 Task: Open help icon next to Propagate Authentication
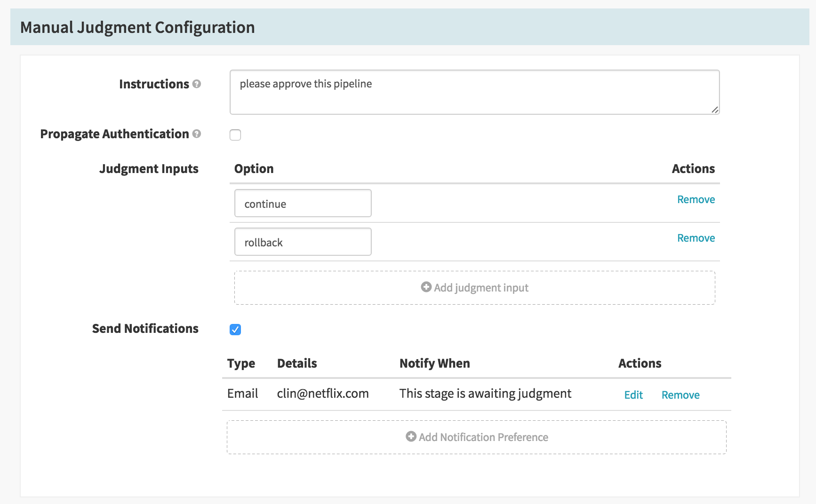click(x=197, y=134)
